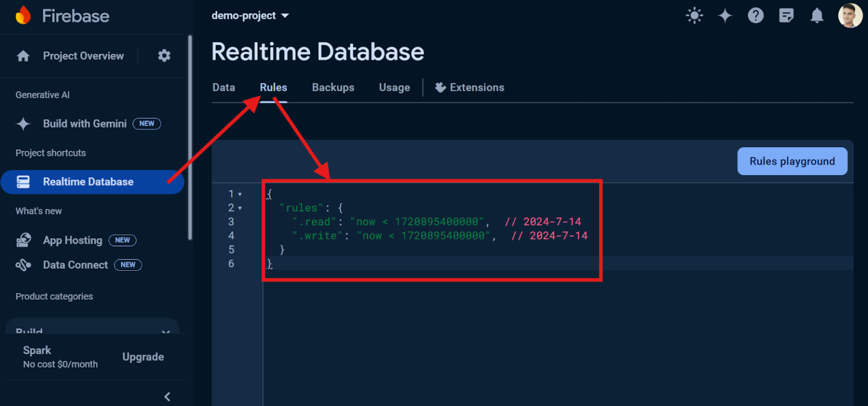Click the Rules playground button
Image resolution: width=868 pixels, height=406 pixels.
792,161
